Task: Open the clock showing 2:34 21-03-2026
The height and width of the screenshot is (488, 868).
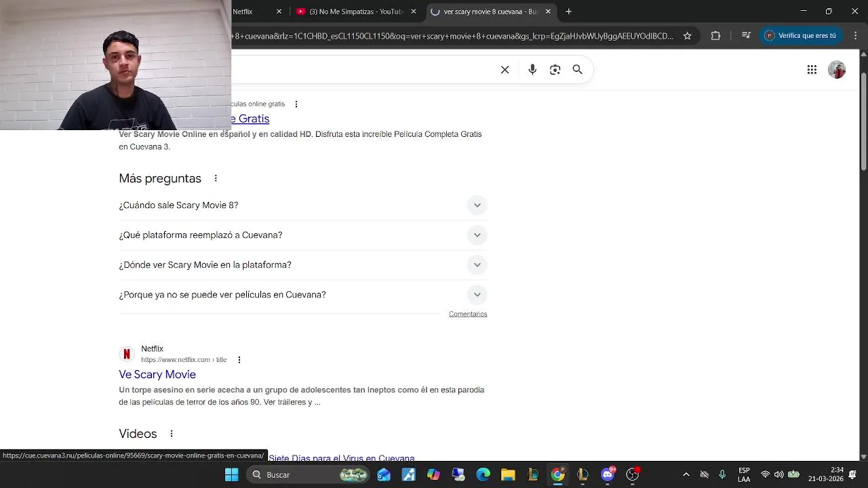Action: coord(826,474)
